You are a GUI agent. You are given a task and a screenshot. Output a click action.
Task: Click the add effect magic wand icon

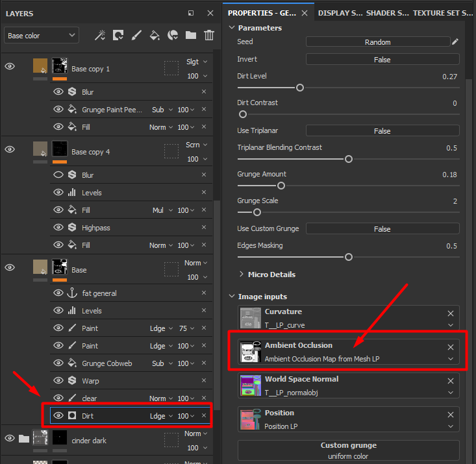click(100, 35)
